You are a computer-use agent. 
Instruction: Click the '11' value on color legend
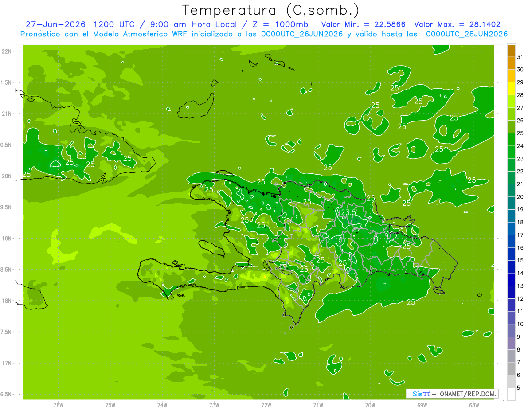coord(520,311)
